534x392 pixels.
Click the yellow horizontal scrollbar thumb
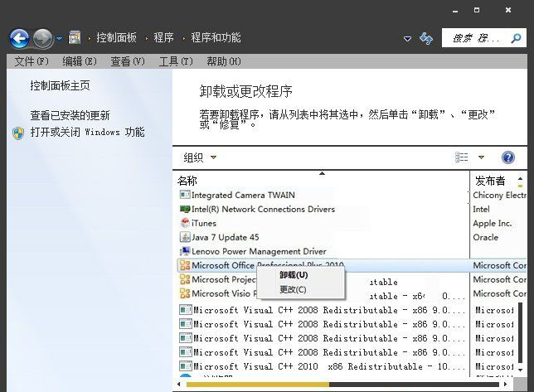257,385
